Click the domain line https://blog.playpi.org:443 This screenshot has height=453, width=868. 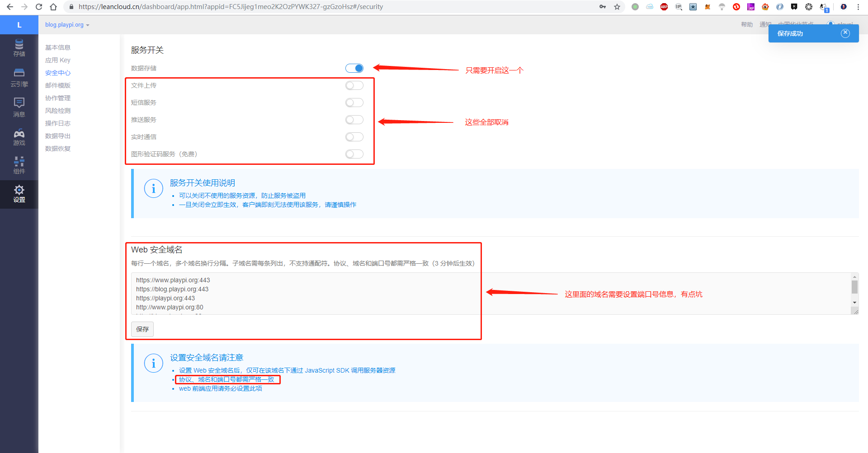tap(172, 289)
